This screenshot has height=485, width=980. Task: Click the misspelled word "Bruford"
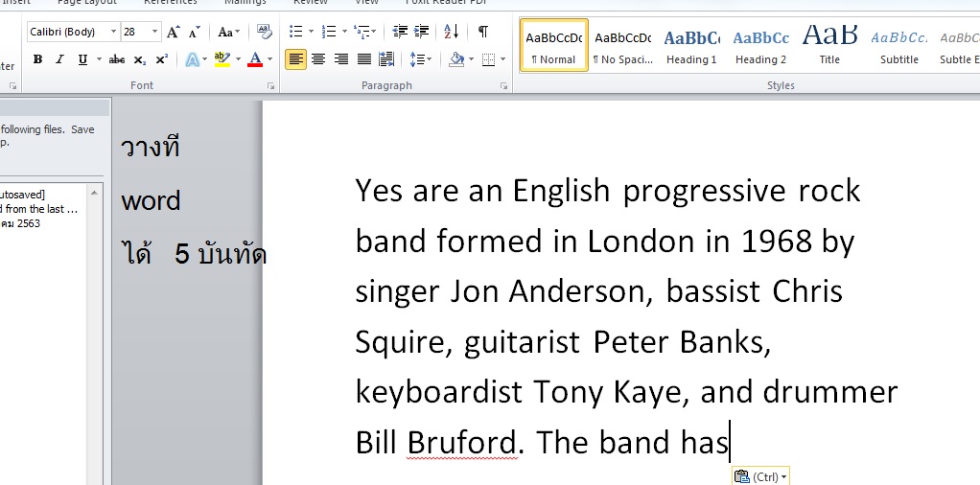pos(462,443)
